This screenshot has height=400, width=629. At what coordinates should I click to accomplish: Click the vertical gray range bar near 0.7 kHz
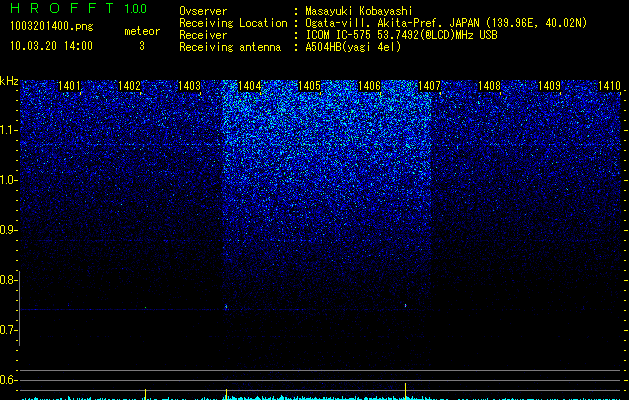coord(19,309)
